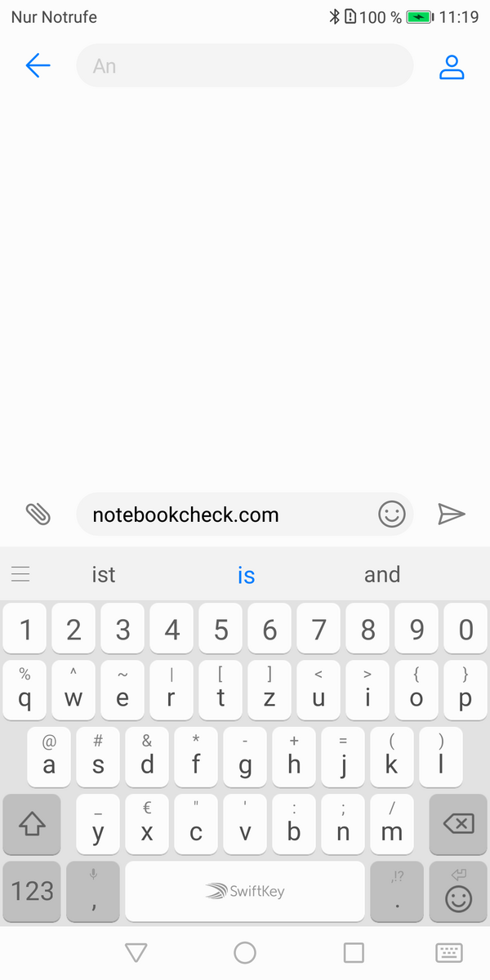The height and width of the screenshot is (980, 490).
Task: Tap the comma microphone key
Action: click(93, 891)
